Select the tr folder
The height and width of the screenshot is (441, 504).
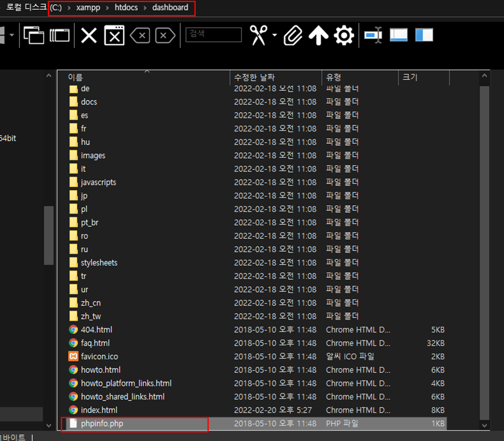tap(83, 276)
